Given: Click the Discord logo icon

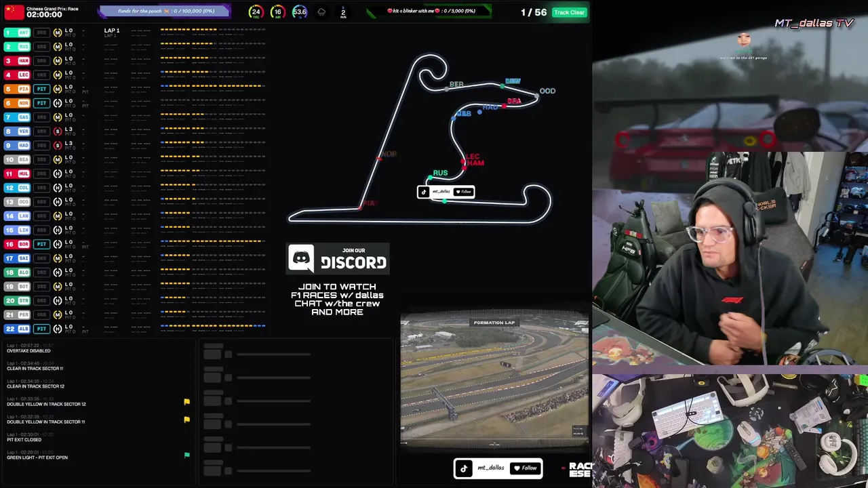Looking at the screenshot, I should [301, 258].
